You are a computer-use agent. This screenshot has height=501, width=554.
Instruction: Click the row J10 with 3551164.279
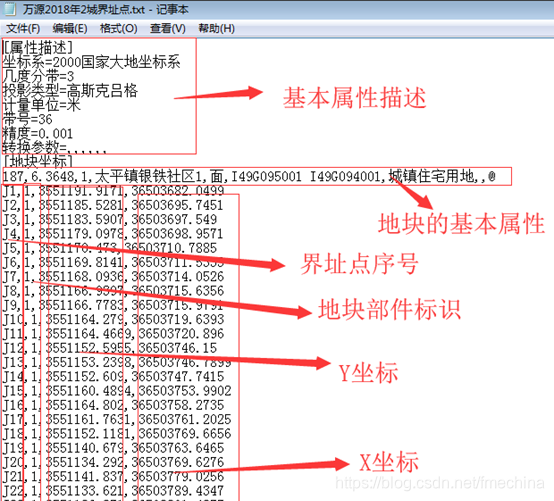coord(113,319)
